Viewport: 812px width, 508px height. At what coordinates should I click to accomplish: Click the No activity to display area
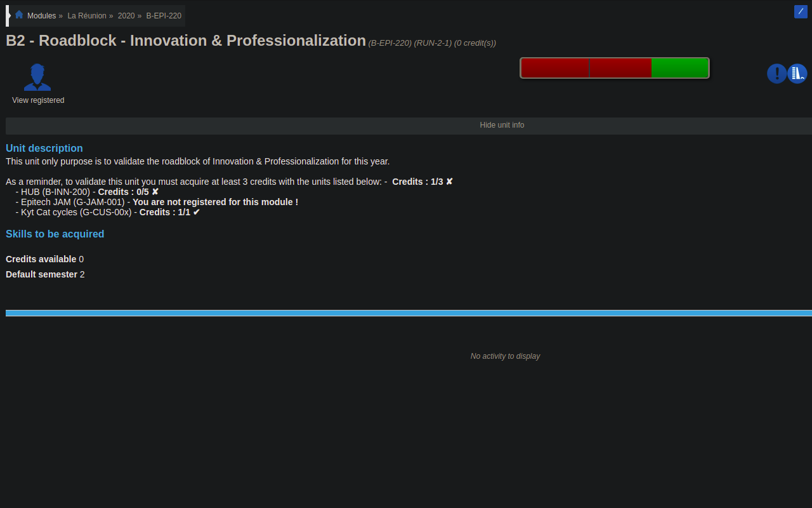[x=505, y=356]
